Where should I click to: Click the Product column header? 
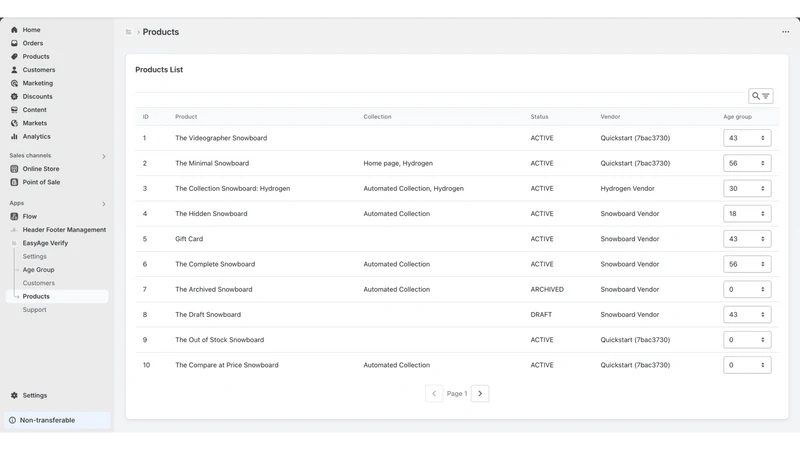[x=186, y=116]
